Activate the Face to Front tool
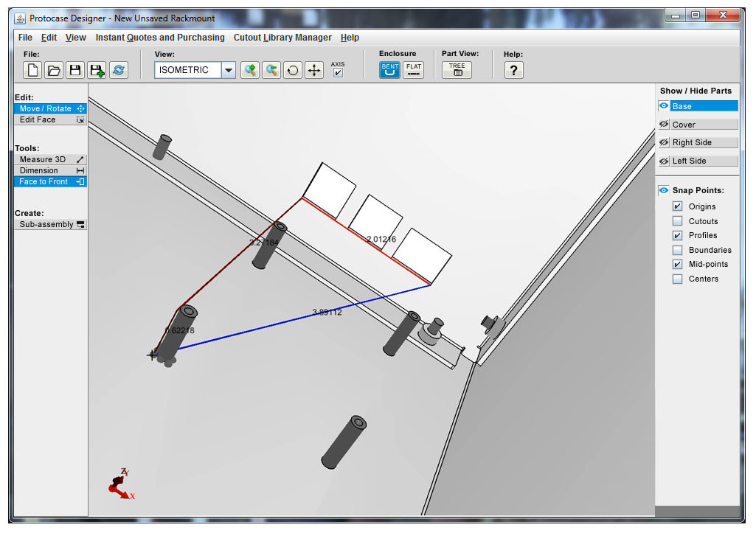This screenshot has height=533, width=756. pos(46,181)
